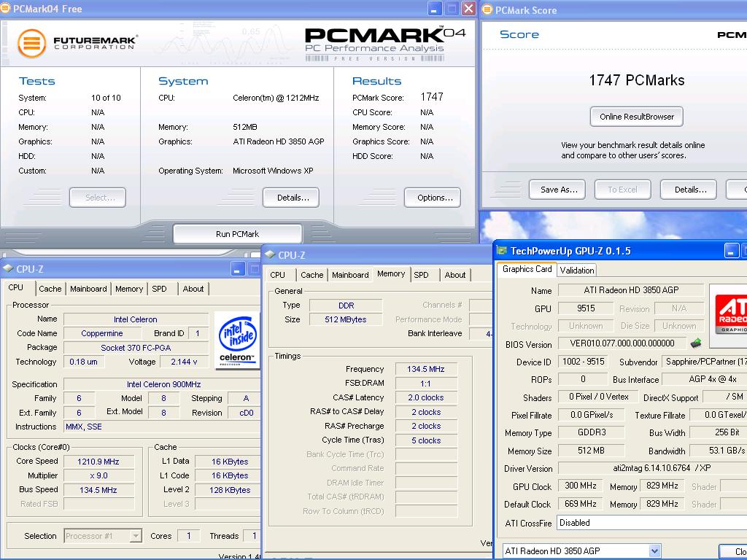Viewport: 747px width, 560px height.
Task: Switch to GPU-Z Validation tab
Action: [x=577, y=271]
